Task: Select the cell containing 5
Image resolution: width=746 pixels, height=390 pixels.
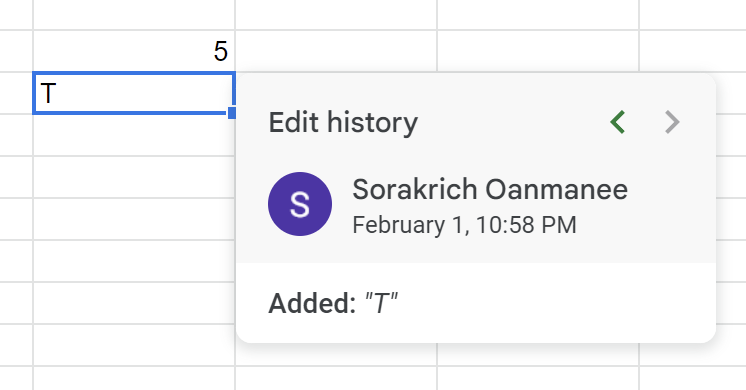Action: (x=134, y=51)
